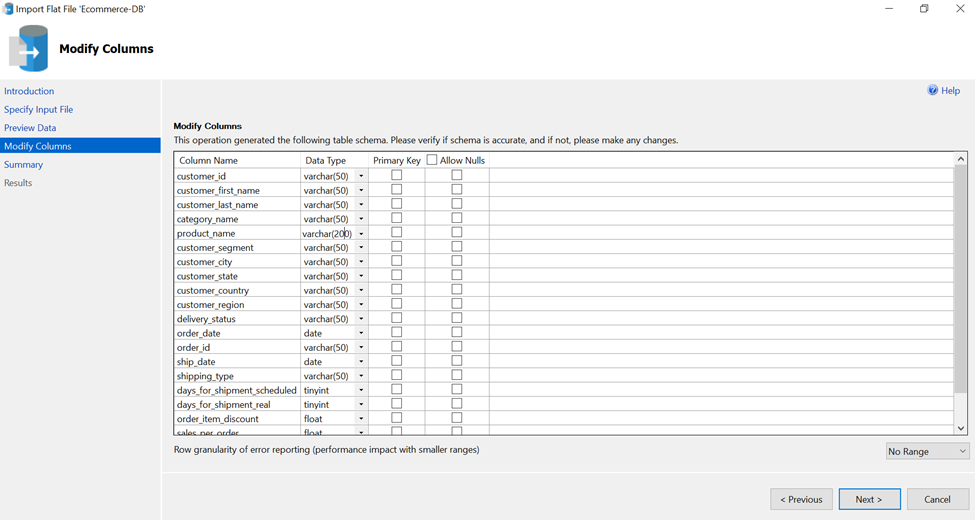
Task: Select the delivery_status column name
Action: click(x=206, y=319)
